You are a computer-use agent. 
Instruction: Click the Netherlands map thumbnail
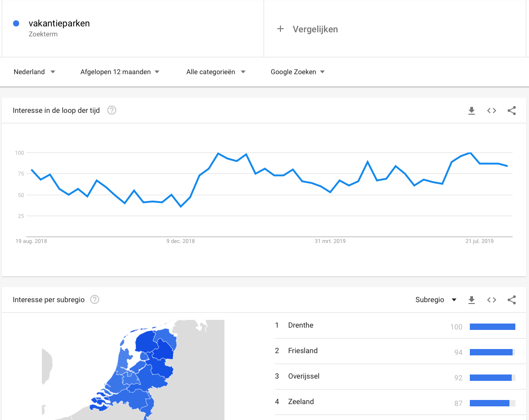tap(133, 370)
